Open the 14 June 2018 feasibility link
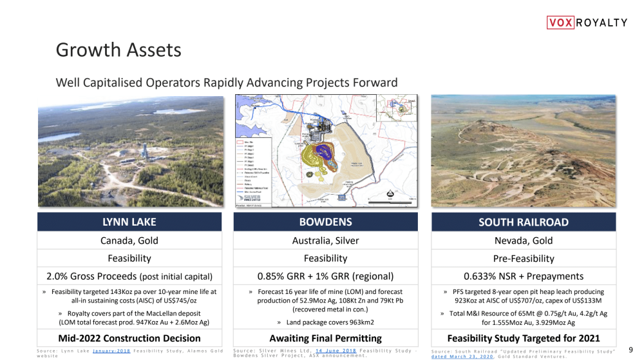The height and width of the screenshot is (363, 644). pos(336,351)
